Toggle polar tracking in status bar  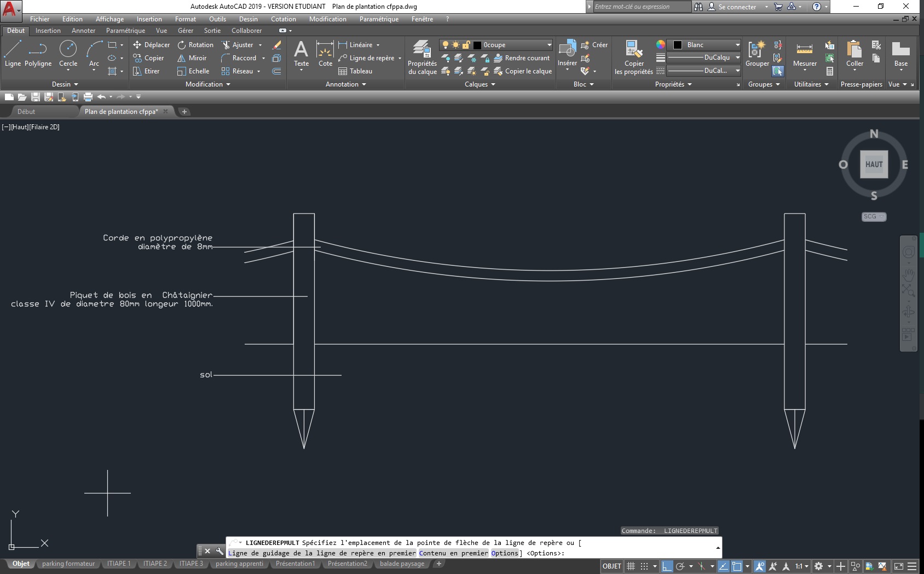point(680,566)
